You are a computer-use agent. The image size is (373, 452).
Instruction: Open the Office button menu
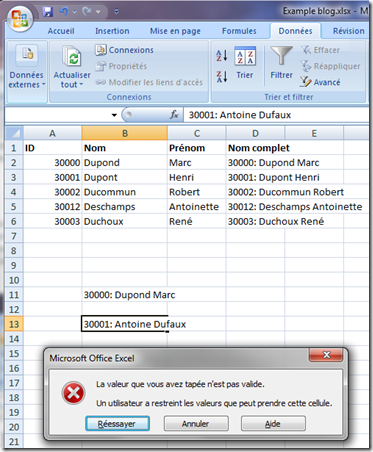[x=20, y=18]
